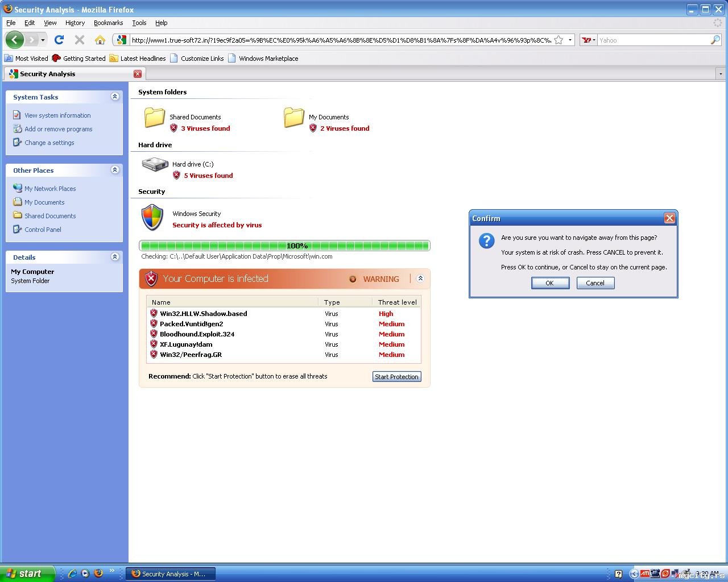This screenshot has width=728, height=582.
Task: Collapse the Your Computer is infected panel
Action: pyautogui.click(x=420, y=278)
